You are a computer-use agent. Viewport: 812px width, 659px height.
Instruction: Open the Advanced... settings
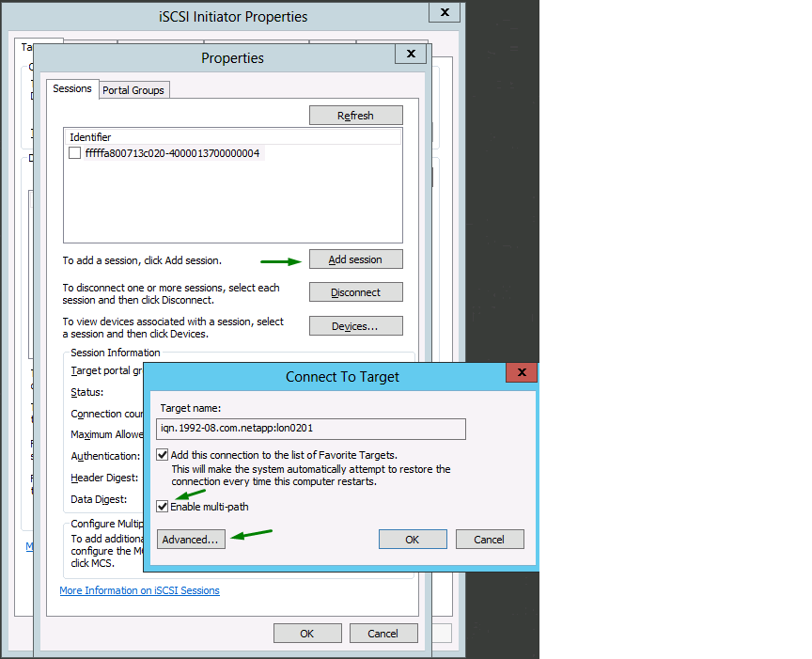tap(190, 540)
